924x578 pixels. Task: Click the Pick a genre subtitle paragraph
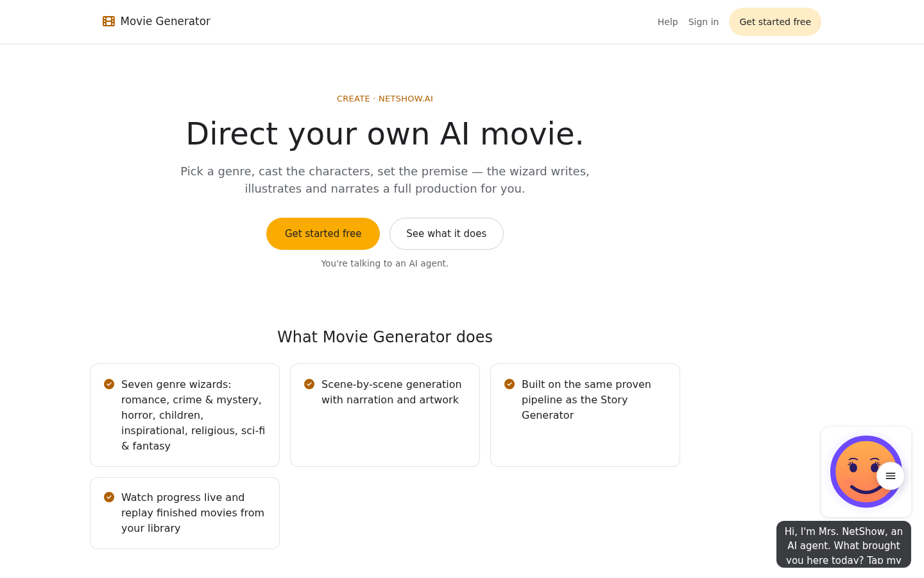point(385,180)
